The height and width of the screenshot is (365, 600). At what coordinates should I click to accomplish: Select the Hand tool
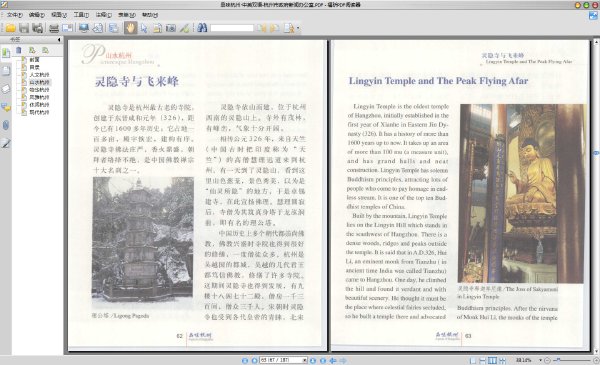130,28
